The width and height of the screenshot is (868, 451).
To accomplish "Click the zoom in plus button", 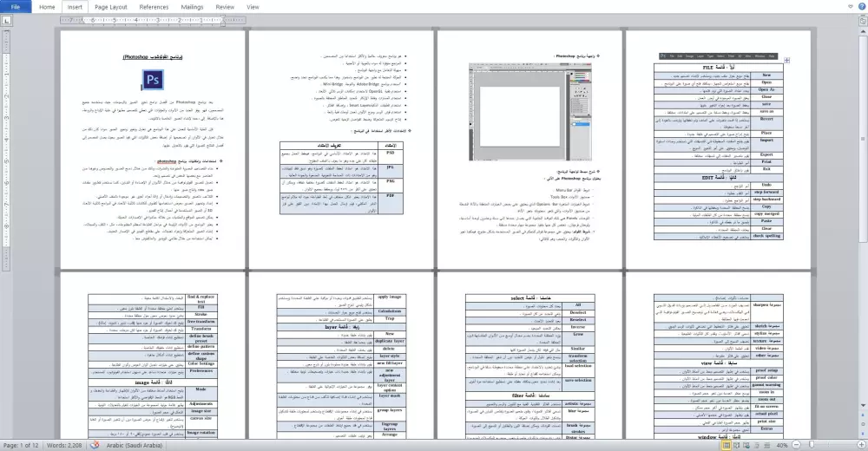I will [x=861, y=445].
